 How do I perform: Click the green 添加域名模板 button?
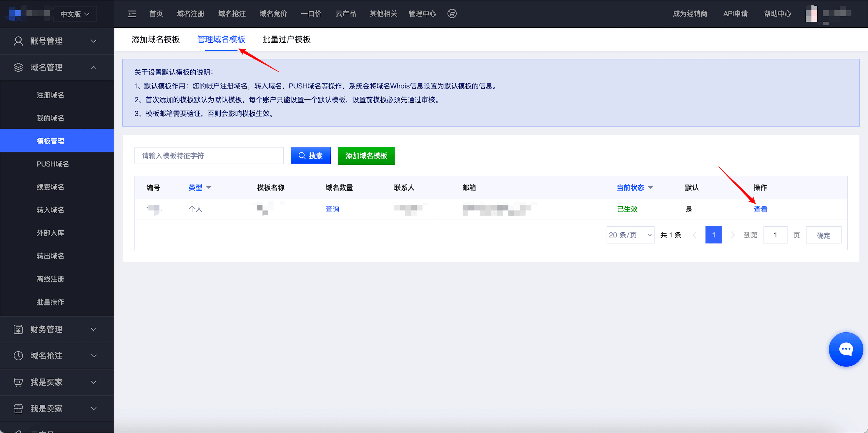click(x=366, y=156)
